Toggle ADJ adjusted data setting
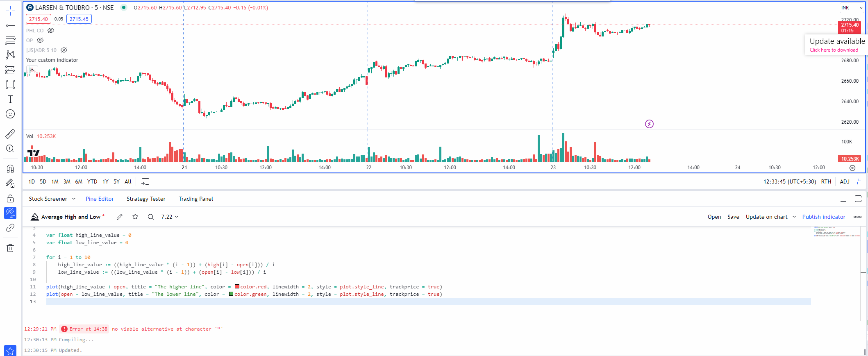Image resolution: width=868 pixels, height=356 pixels. (x=845, y=181)
